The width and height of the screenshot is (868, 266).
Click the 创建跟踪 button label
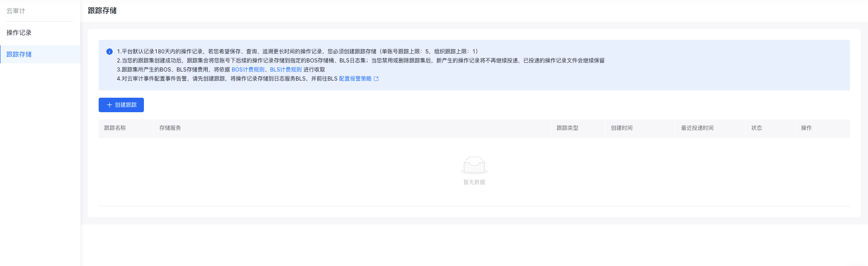(126, 105)
